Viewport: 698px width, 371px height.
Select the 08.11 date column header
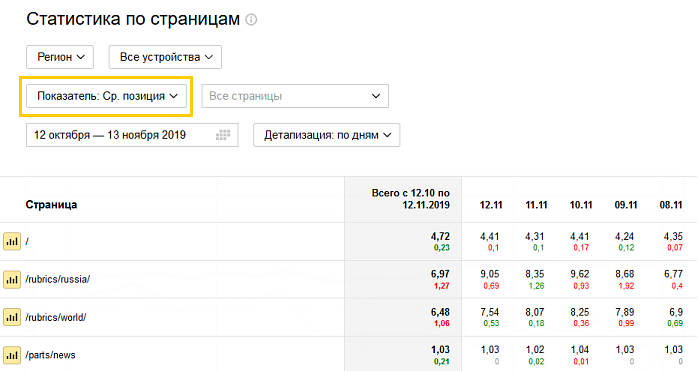[671, 205]
